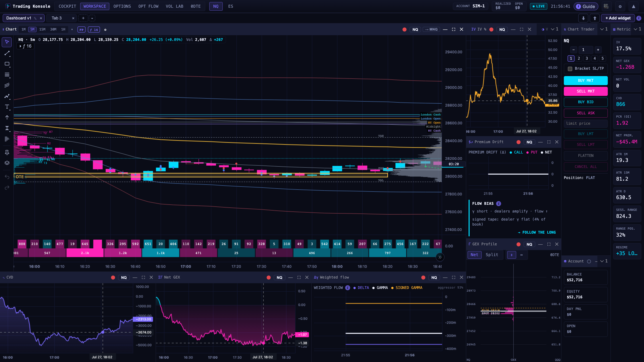644x362 pixels.
Task: Open the V widget group chevron dropdown
Action: [554, 29]
